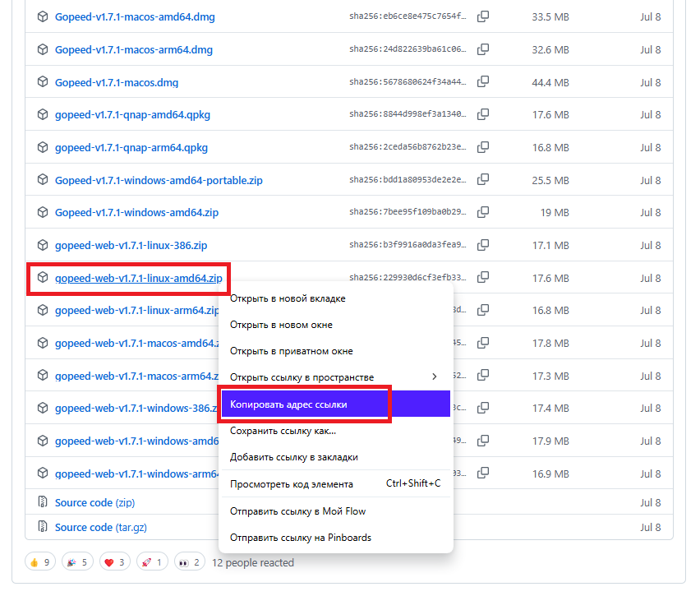Copy sha256 for gopeed-web-v1.7.1-linux-amd64.zip

click(x=483, y=278)
